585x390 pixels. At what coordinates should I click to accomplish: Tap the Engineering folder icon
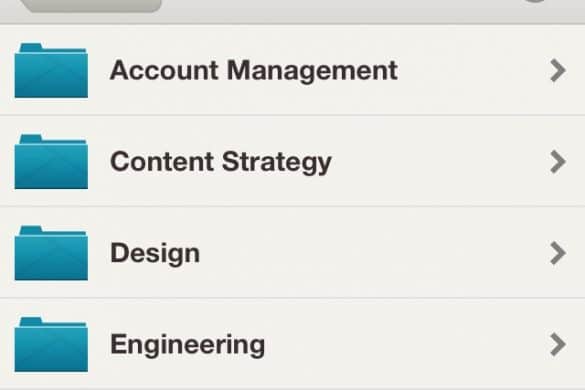tap(51, 344)
